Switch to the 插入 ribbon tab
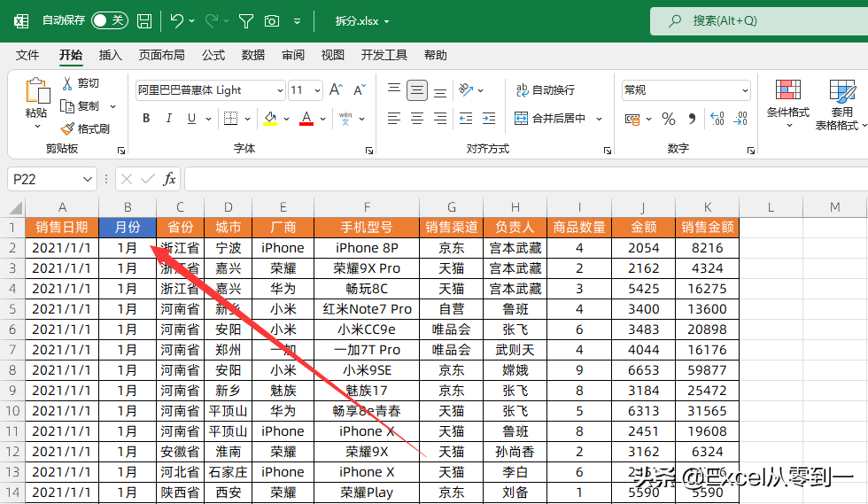 pyautogui.click(x=110, y=55)
